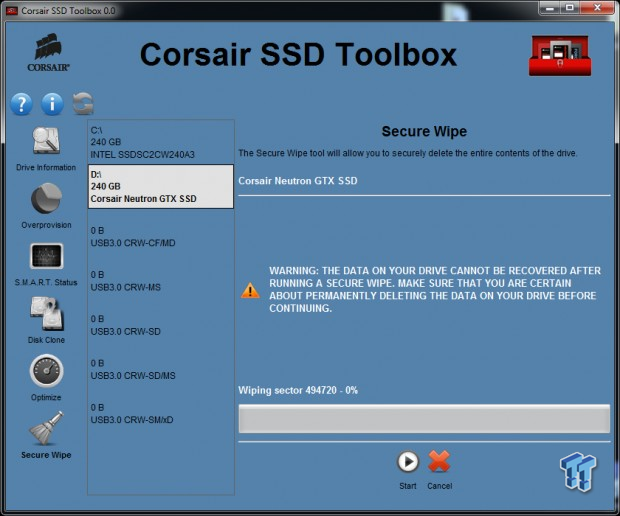Click the Secure Wipe description sentence
Screen dimensions: 620x516
pyautogui.click(x=408, y=153)
